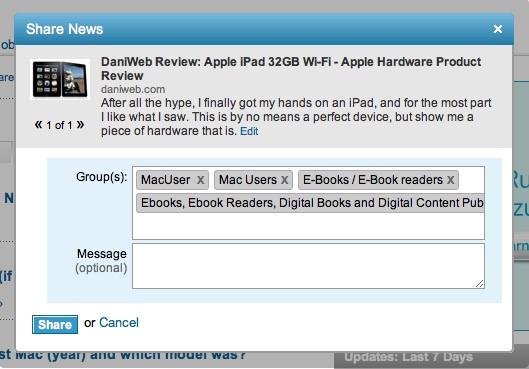
Task: Edit the article description text
Action: (249, 131)
